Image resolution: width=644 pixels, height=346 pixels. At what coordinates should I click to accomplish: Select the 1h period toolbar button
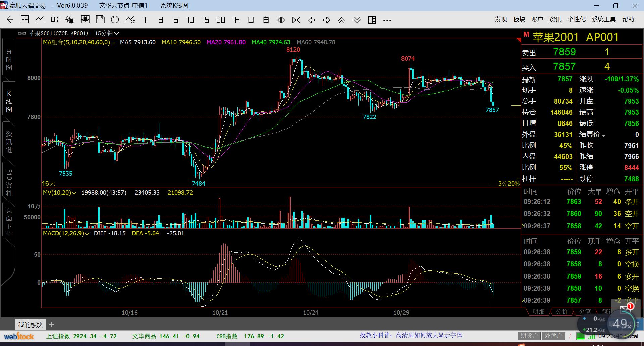pos(236,20)
